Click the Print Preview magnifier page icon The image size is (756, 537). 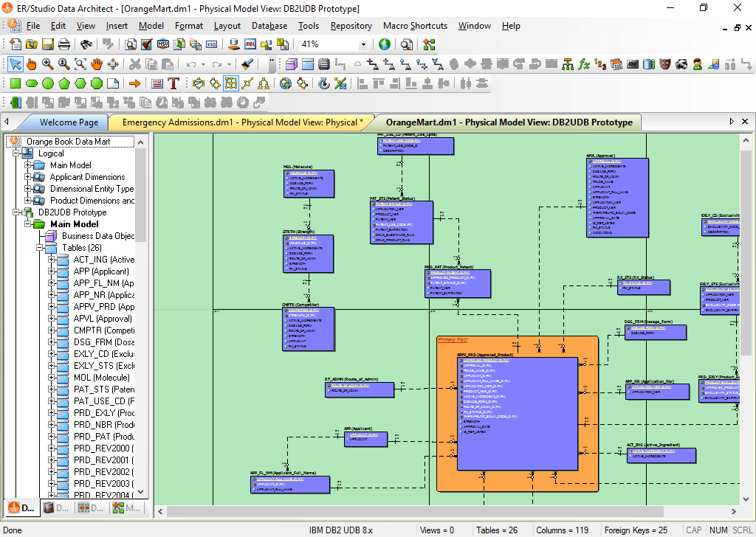131,44
